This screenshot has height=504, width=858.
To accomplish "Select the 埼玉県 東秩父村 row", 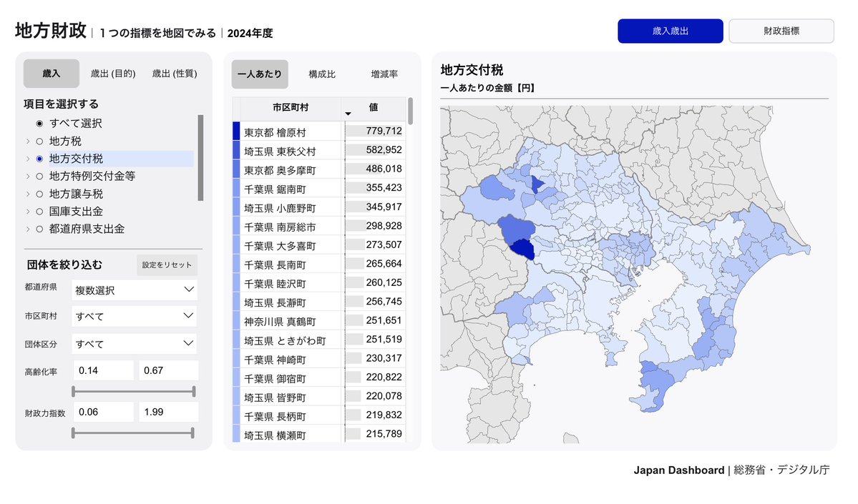I will [319, 150].
